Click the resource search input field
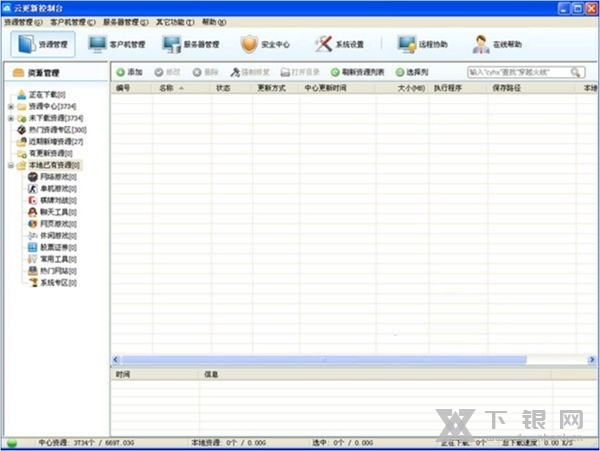 pyautogui.click(x=518, y=73)
